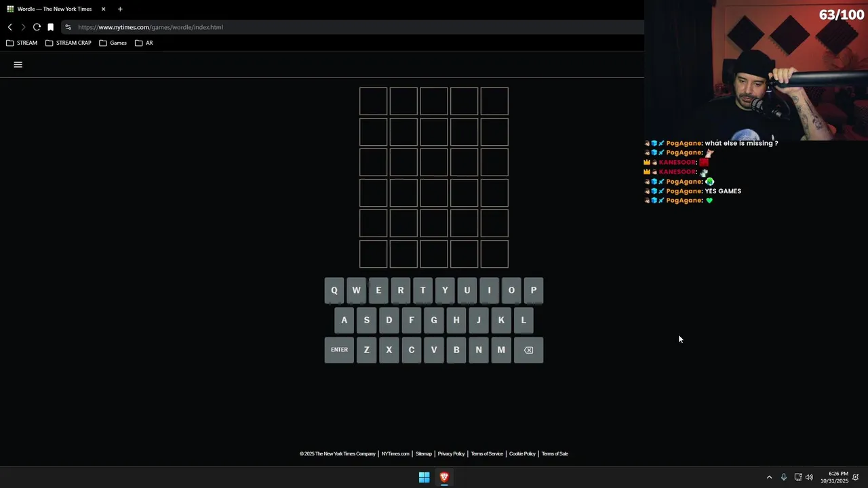Tap the X key on the Wordle keyboard
The image size is (868, 488).
tap(389, 350)
